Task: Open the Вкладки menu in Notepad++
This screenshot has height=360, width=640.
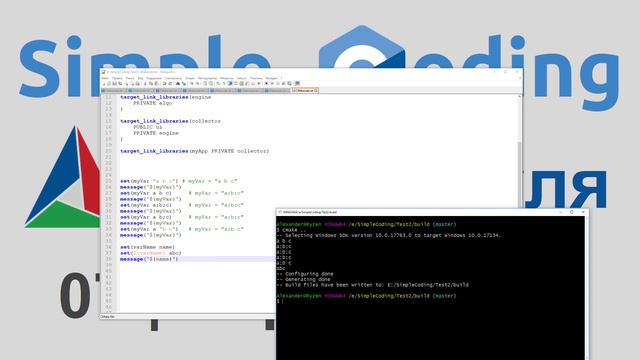Action: click(x=271, y=78)
